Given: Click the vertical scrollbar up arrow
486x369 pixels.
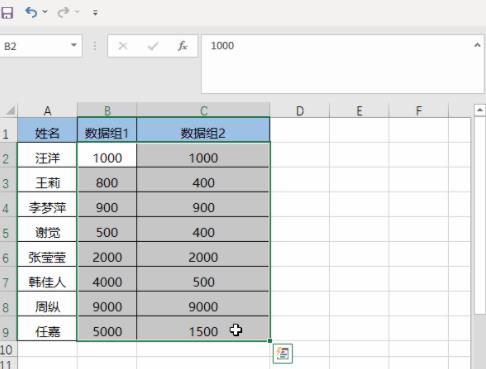Looking at the screenshot, I should point(480,110).
